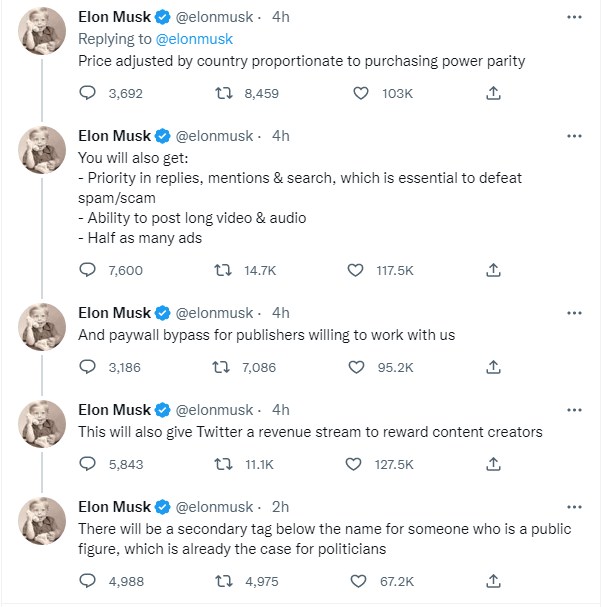This screenshot has width=604, height=607.
Task: Reply to the purchasing power parity tweet
Action: point(87,93)
